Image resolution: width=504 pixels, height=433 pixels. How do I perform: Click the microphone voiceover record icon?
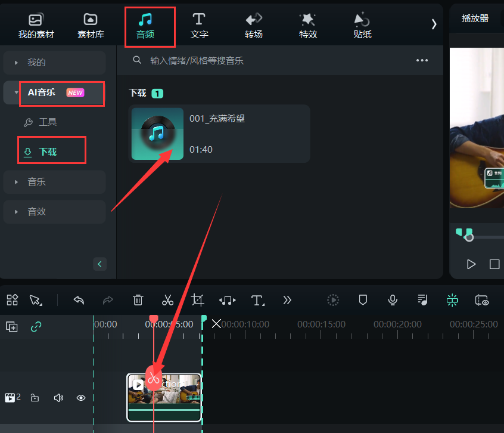393,300
